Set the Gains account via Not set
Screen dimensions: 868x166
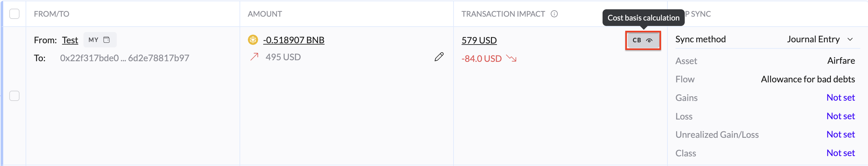(x=840, y=97)
